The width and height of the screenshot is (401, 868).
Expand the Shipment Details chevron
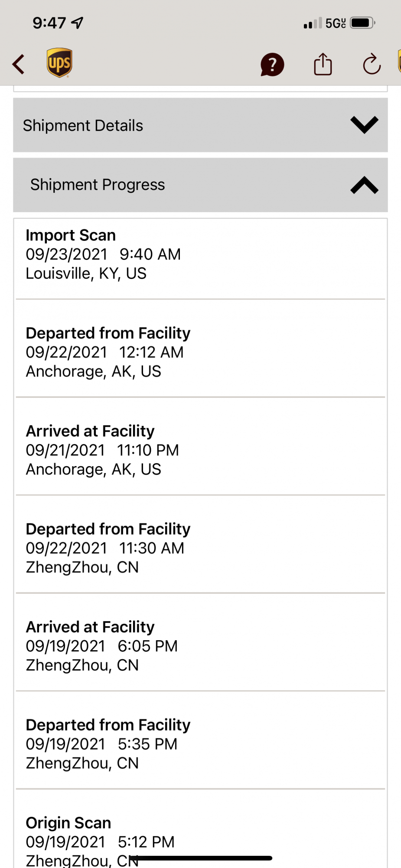tap(364, 125)
